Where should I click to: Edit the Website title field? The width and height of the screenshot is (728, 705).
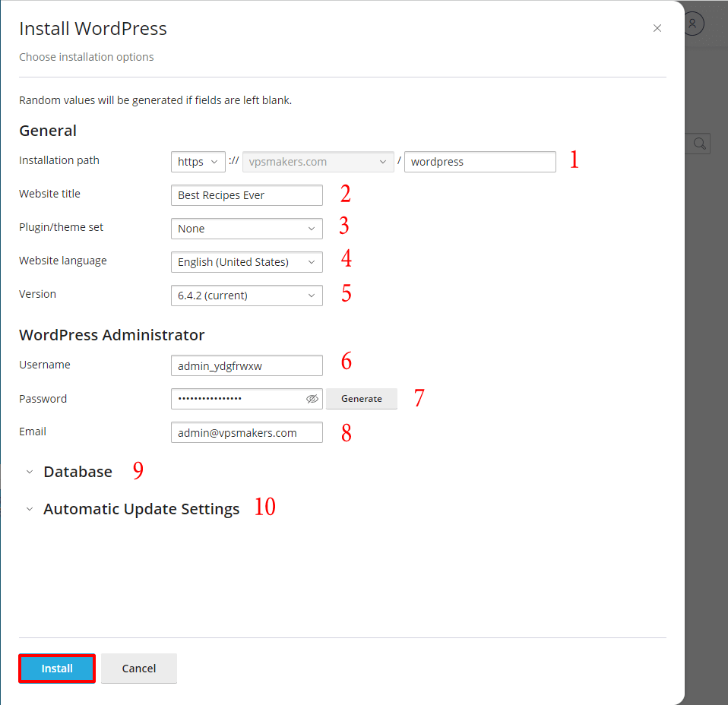point(246,195)
